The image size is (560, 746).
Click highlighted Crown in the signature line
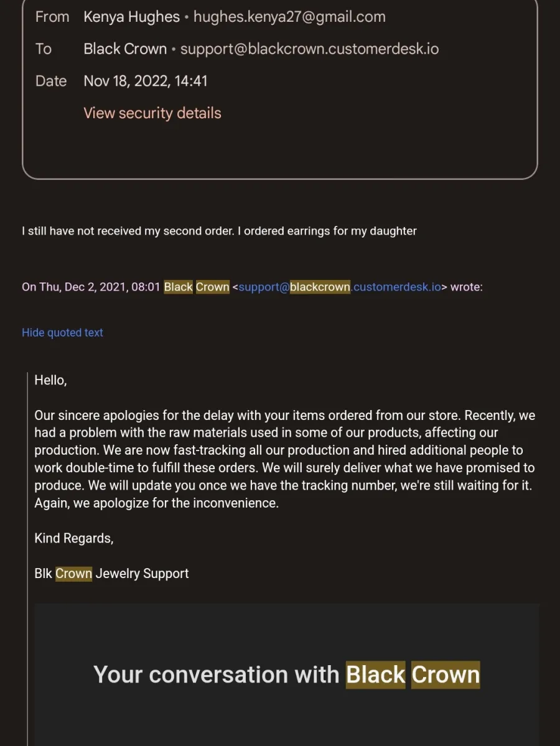pyautogui.click(x=74, y=573)
